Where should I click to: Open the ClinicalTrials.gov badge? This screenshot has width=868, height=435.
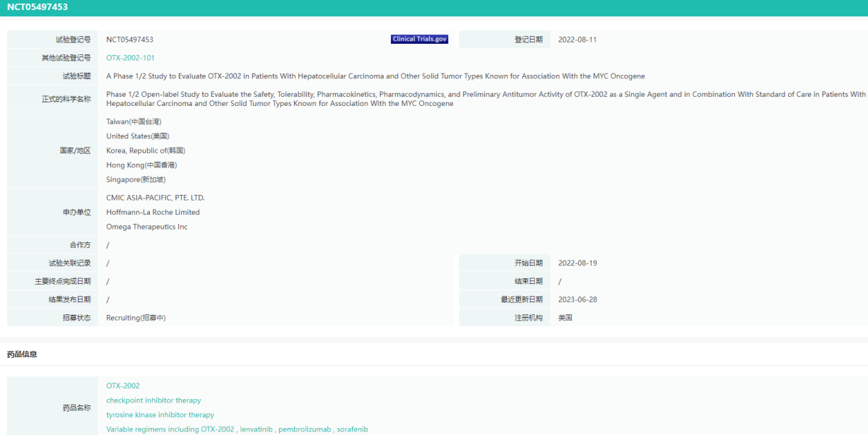419,40
